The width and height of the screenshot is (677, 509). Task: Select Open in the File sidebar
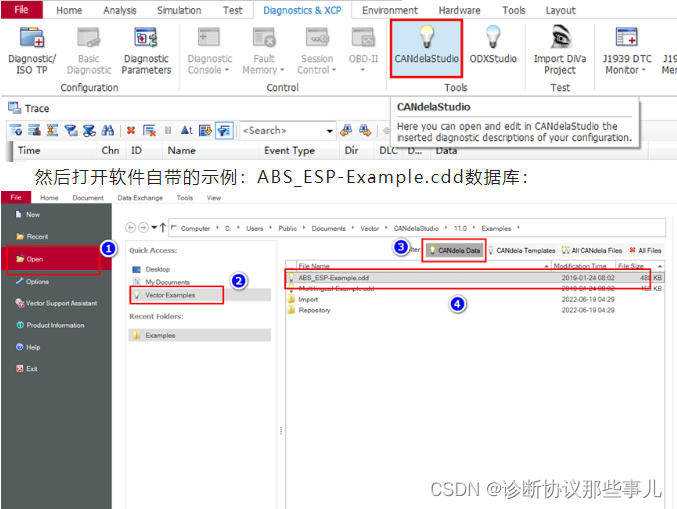click(54, 259)
